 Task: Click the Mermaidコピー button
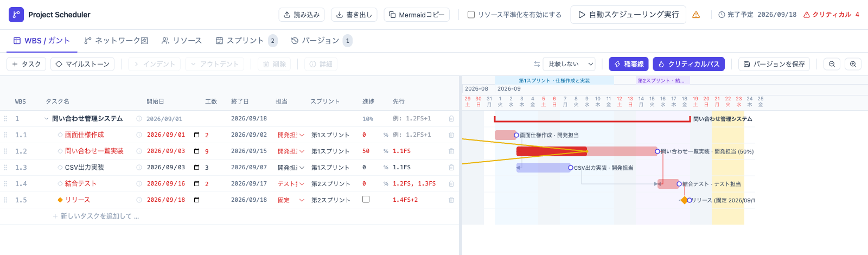417,15
